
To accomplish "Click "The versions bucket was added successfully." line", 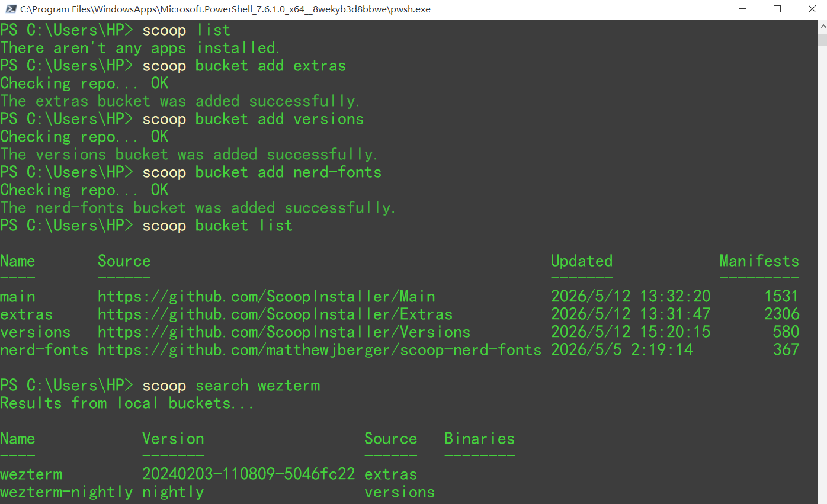I will click(189, 155).
